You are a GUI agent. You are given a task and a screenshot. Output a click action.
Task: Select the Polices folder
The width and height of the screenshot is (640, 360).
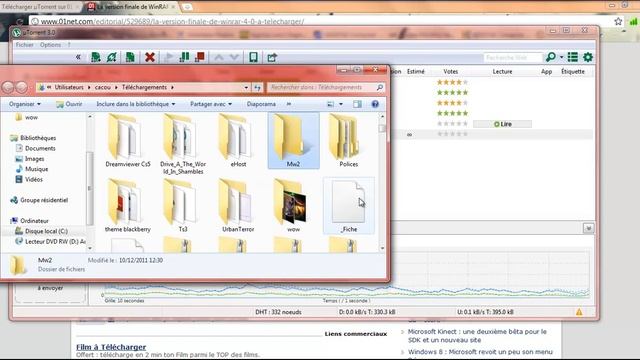[348, 141]
